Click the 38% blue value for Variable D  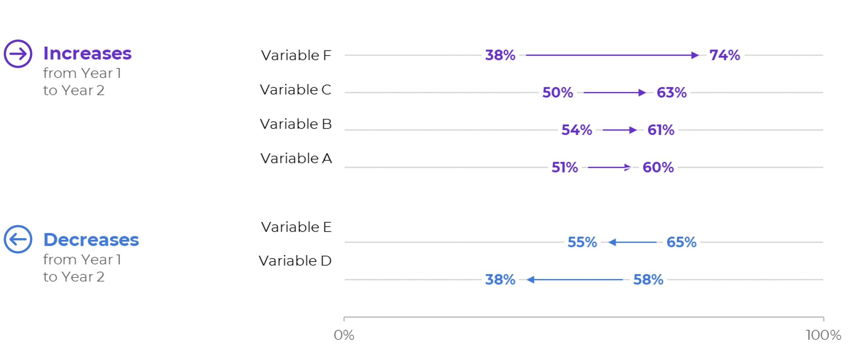[500, 280]
